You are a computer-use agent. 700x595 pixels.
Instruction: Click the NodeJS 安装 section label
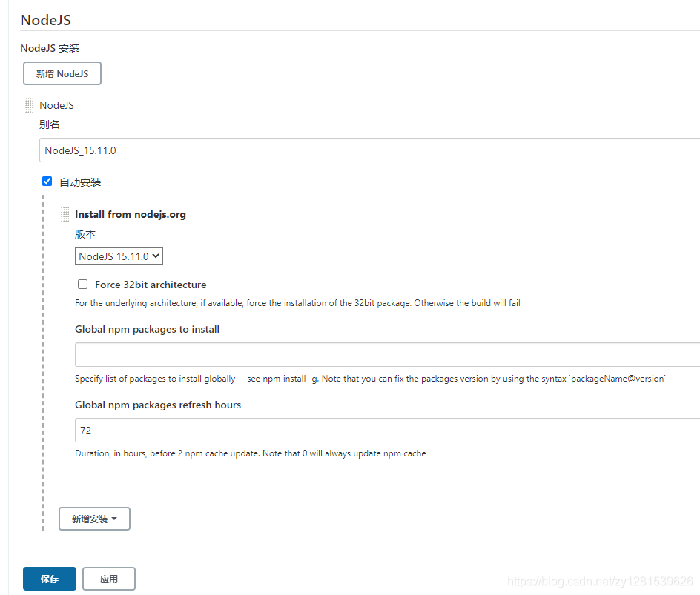pyautogui.click(x=50, y=48)
